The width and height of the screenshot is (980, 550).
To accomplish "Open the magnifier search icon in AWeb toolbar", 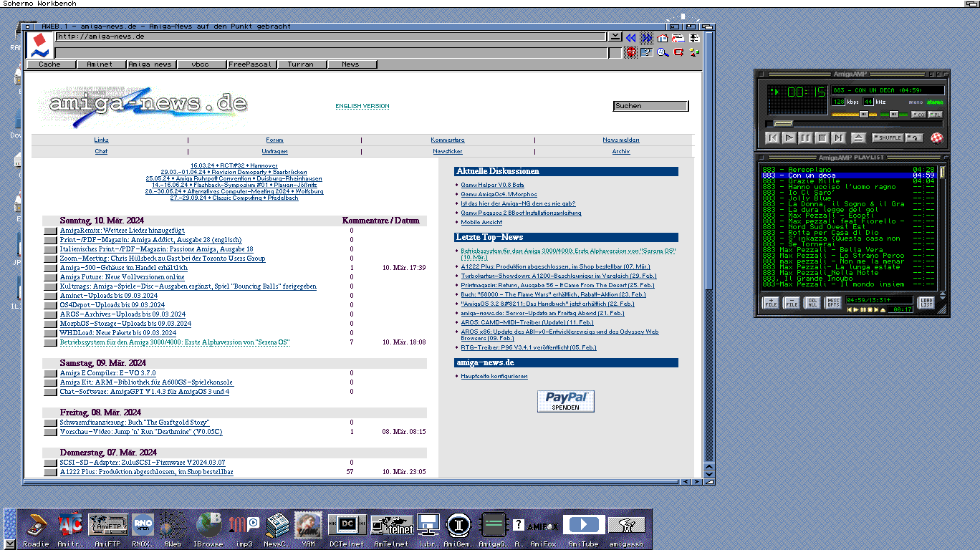I will pyautogui.click(x=663, y=52).
